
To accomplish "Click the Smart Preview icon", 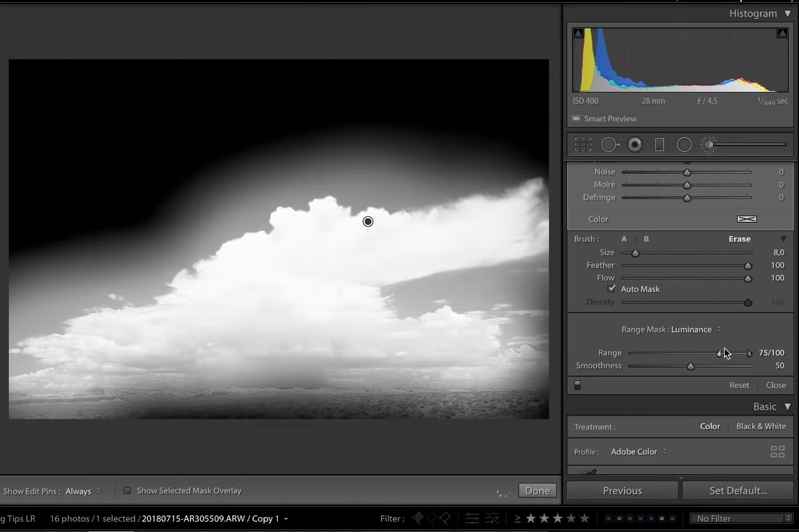I will 576,118.
